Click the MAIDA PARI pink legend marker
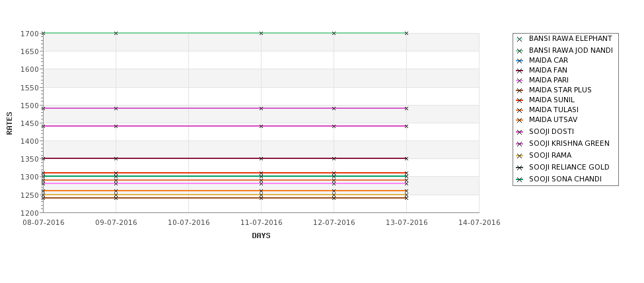This screenshot has height=283, width=644. (x=520, y=80)
